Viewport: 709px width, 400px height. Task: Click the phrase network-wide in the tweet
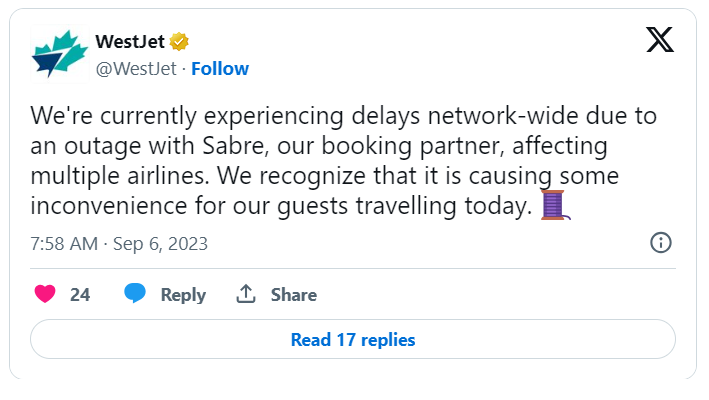503,116
